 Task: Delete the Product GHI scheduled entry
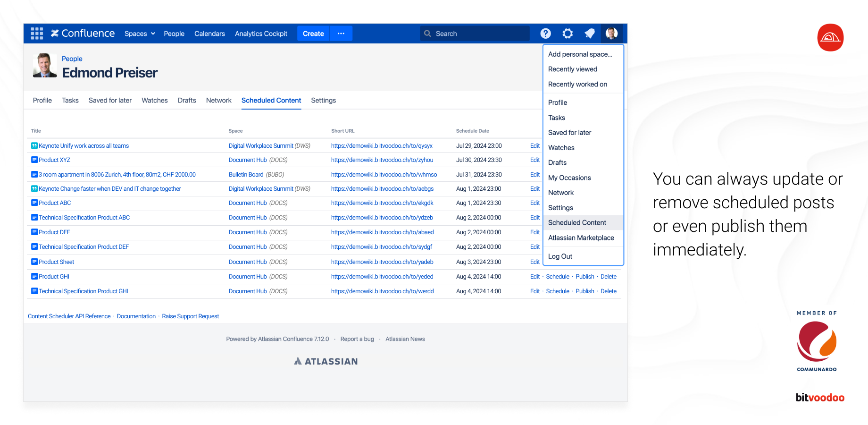[609, 277]
